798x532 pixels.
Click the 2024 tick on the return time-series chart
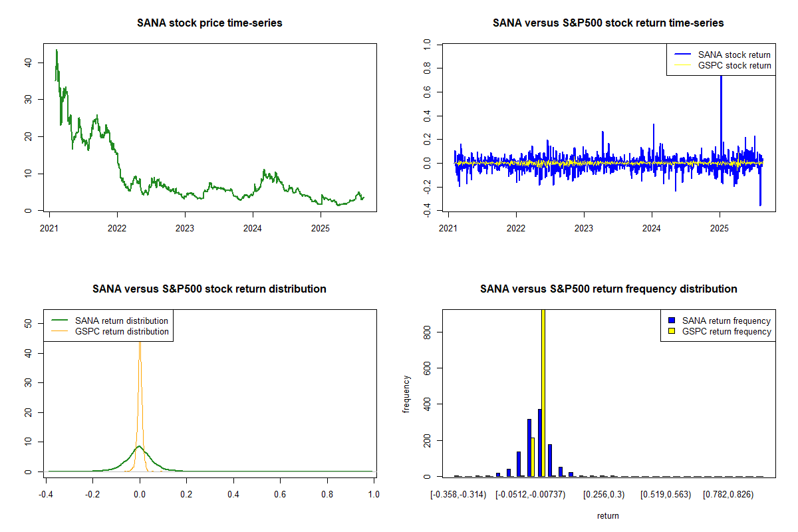point(652,224)
